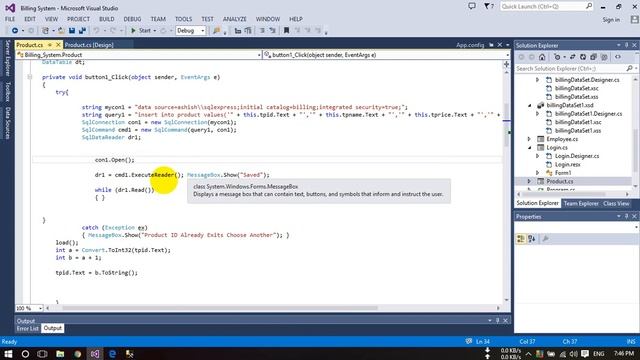Click the toggle bookmark icon in toolbar
640x360 pixels.
(287, 31)
